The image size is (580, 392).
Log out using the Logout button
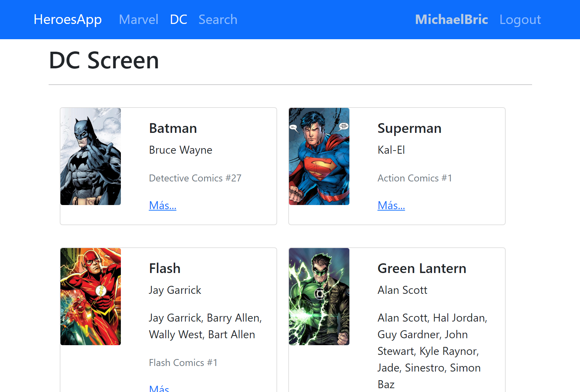(x=520, y=19)
